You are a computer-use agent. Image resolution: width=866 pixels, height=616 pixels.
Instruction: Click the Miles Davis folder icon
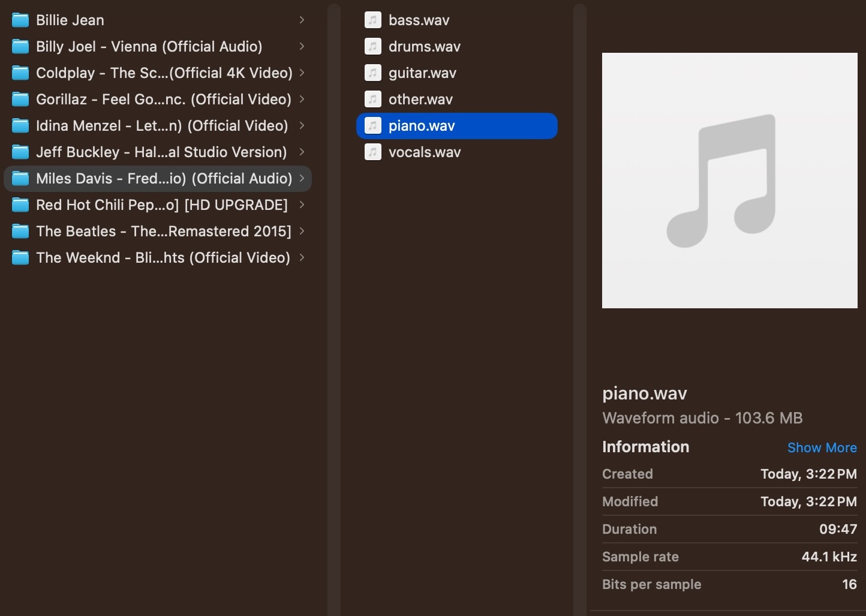tap(20, 179)
